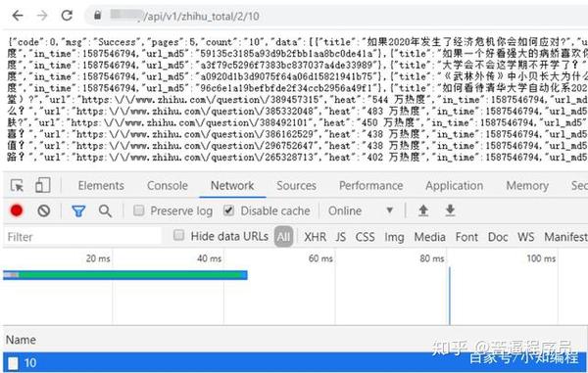588x373 pixels.
Task: Open the Online throttling dropdown
Action: pyautogui.click(x=361, y=210)
